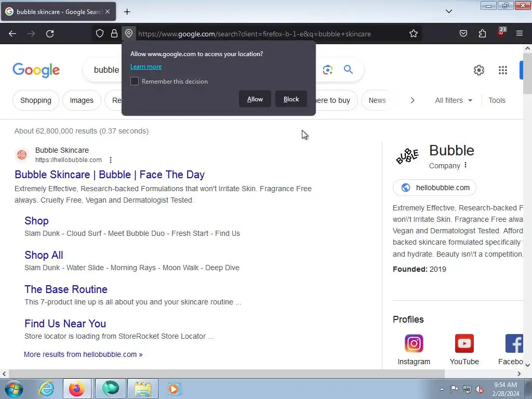This screenshot has height=399, width=532.
Task: Expand the list all tabs chevron
Action: (448, 11)
